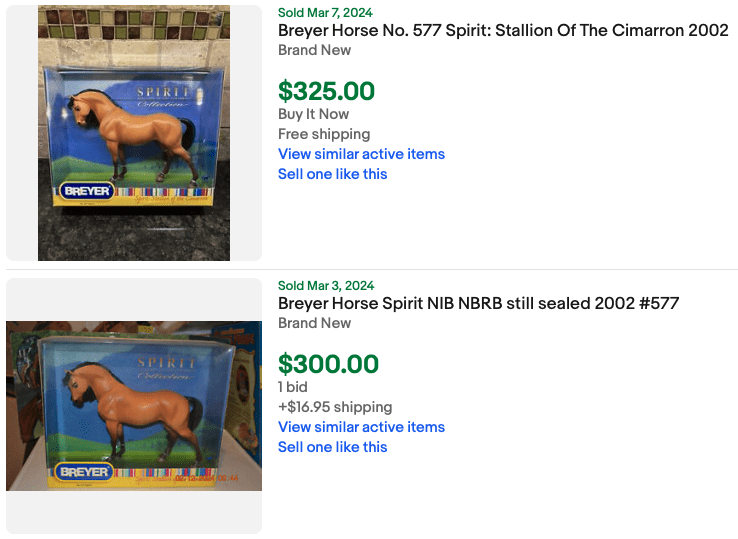Click the Buy It Now text
This screenshot has height=539, width=738.
[313, 114]
